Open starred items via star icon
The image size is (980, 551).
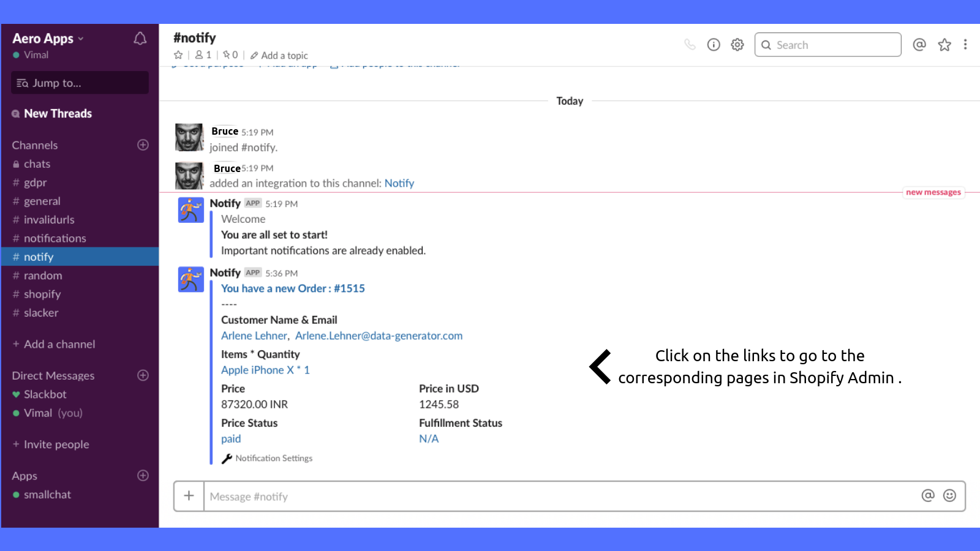tap(944, 44)
